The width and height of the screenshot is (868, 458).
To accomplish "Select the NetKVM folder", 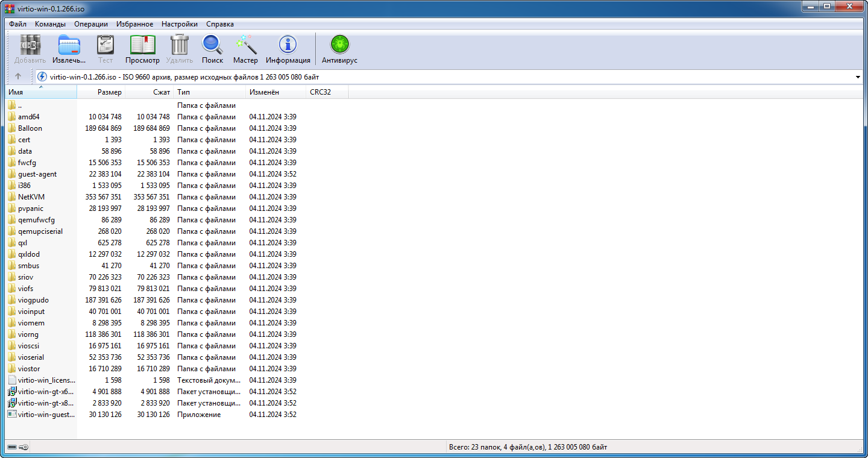I will [x=31, y=197].
